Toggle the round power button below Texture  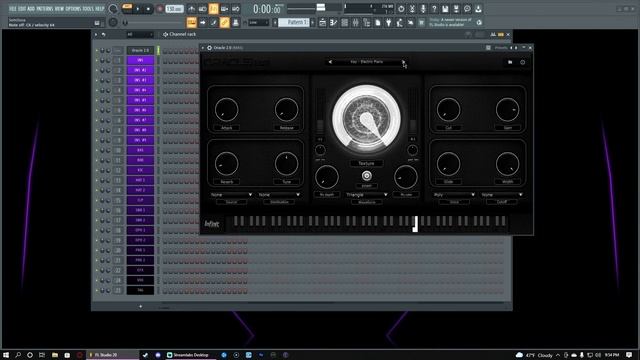(367, 176)
